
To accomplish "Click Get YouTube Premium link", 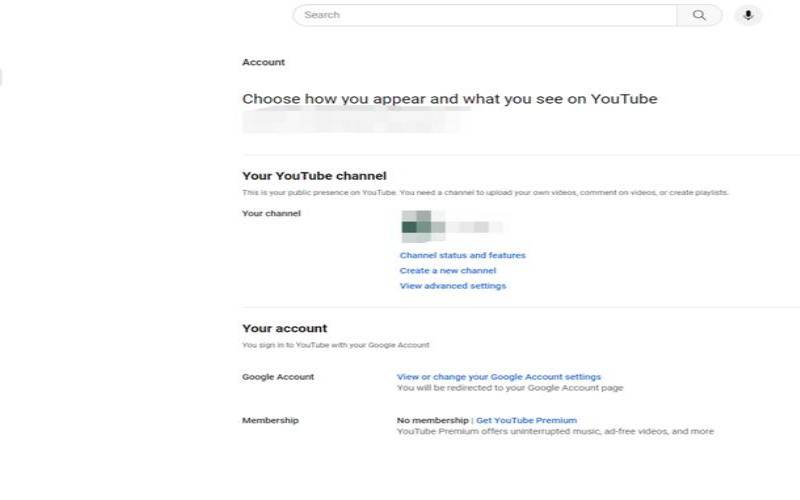I will point(526,420).
